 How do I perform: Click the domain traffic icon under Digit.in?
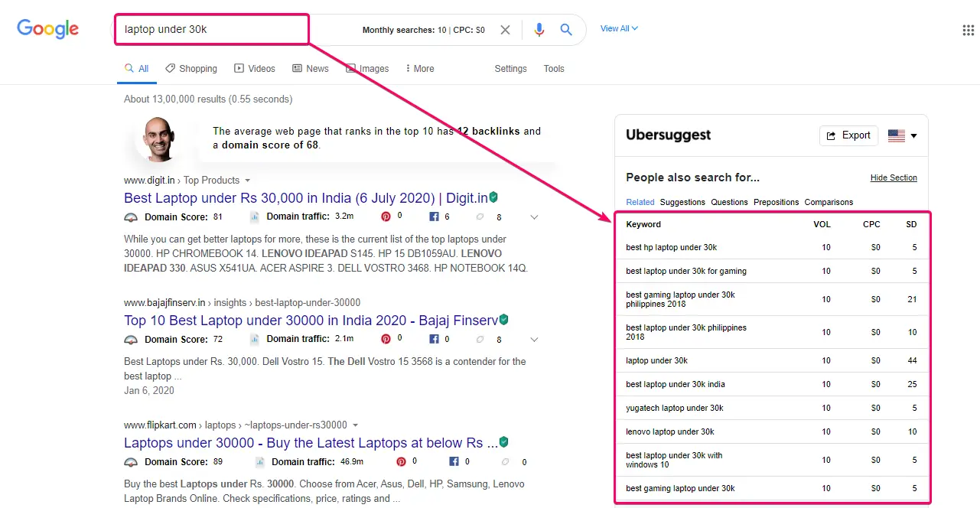pos(255,217)
